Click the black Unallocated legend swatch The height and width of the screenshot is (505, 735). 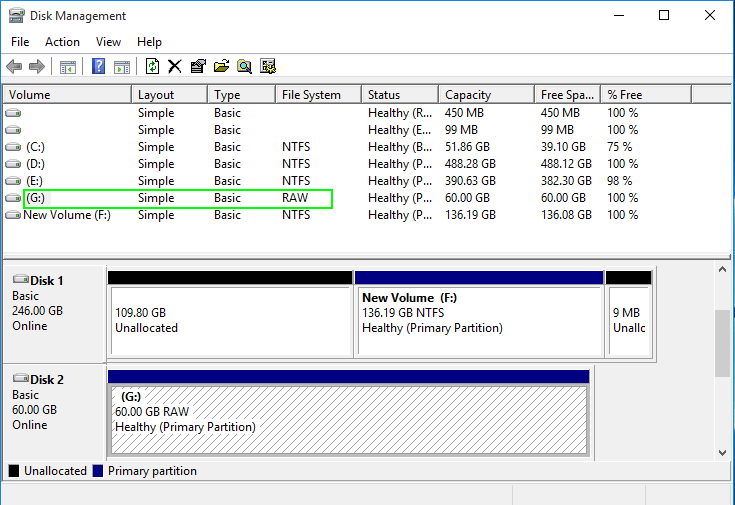pos(14,471)
